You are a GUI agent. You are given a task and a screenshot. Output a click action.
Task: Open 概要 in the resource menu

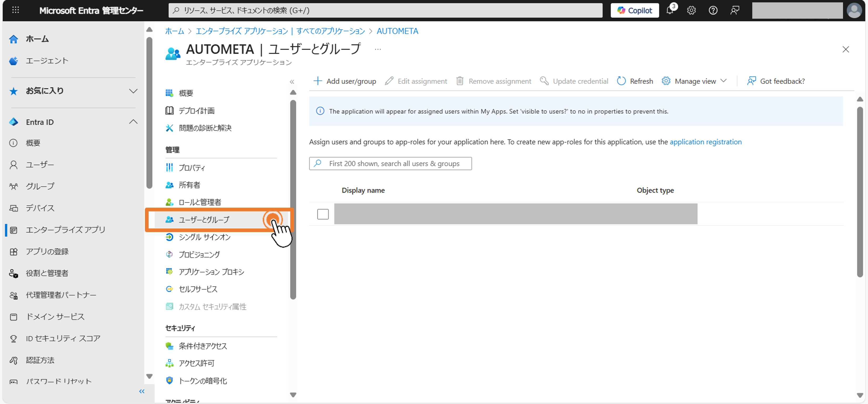[186, 93]
